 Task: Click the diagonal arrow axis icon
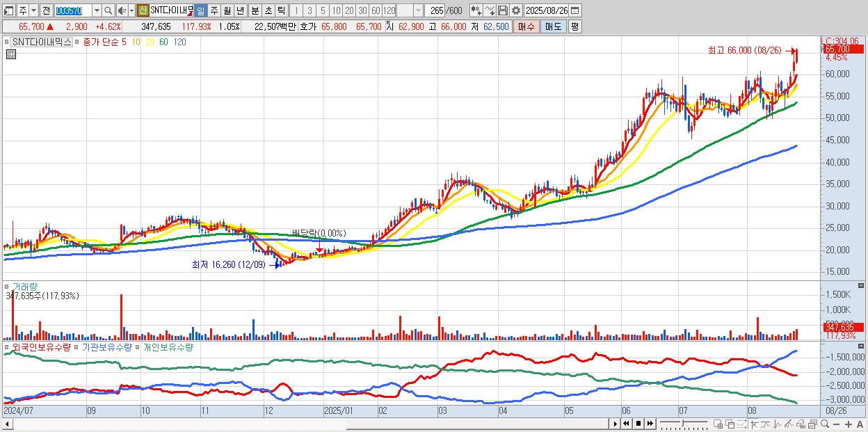pos(755,424)
